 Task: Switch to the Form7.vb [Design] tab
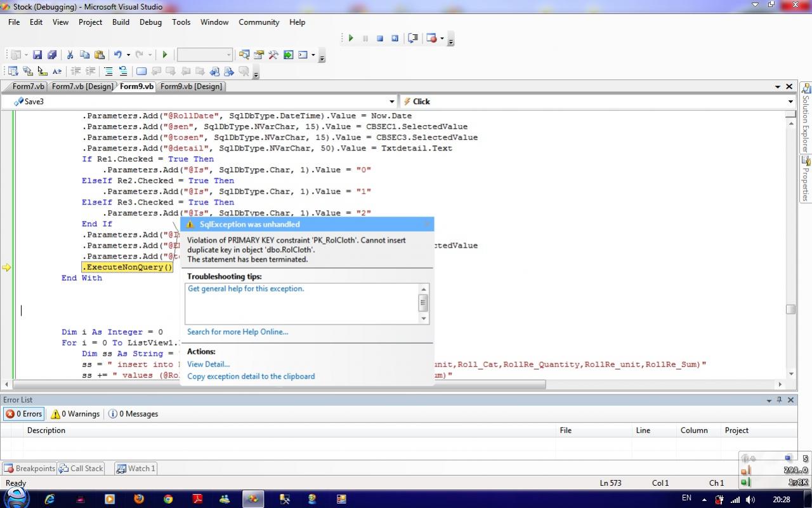tap(82, 86)
